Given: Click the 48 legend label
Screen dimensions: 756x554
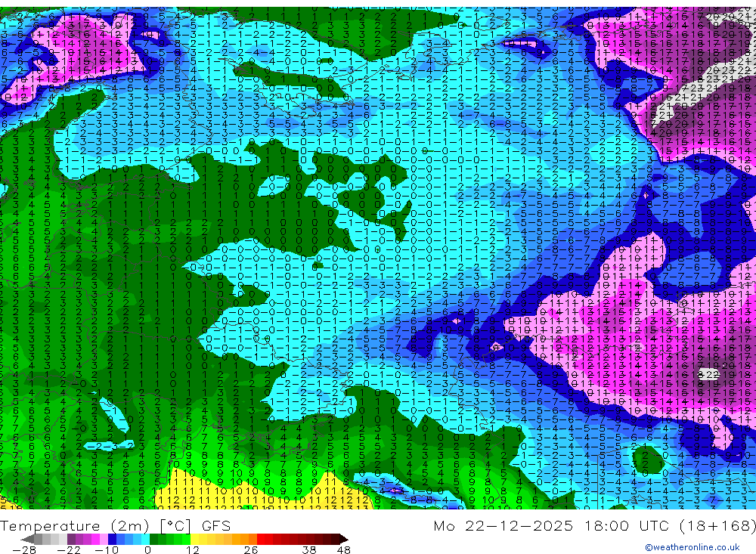Looking at the screenshot, I should pyautogui.click(x=344, y=549).
